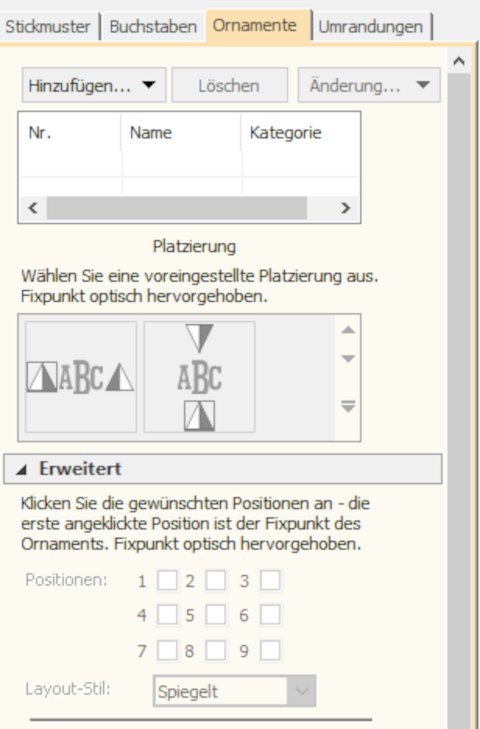The height and width of the screenshot is (729, 480).
Task: Check position 8 checkbox
Action: click(x=216, y=650)
